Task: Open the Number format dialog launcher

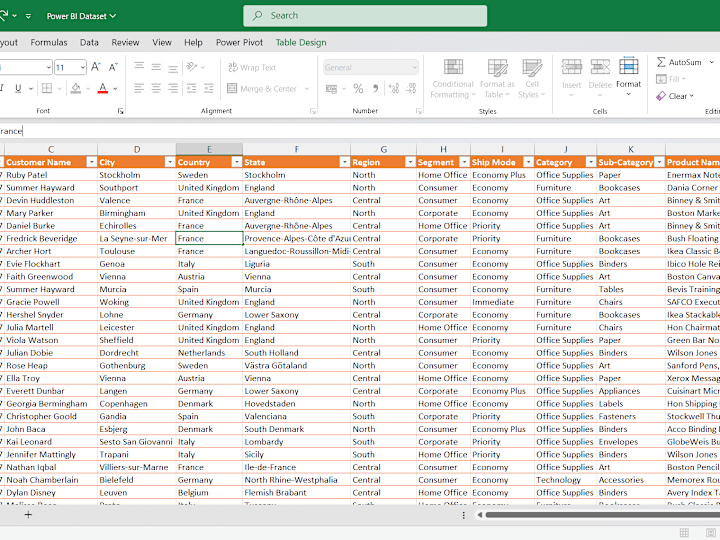Action: (x=419, y=111)
